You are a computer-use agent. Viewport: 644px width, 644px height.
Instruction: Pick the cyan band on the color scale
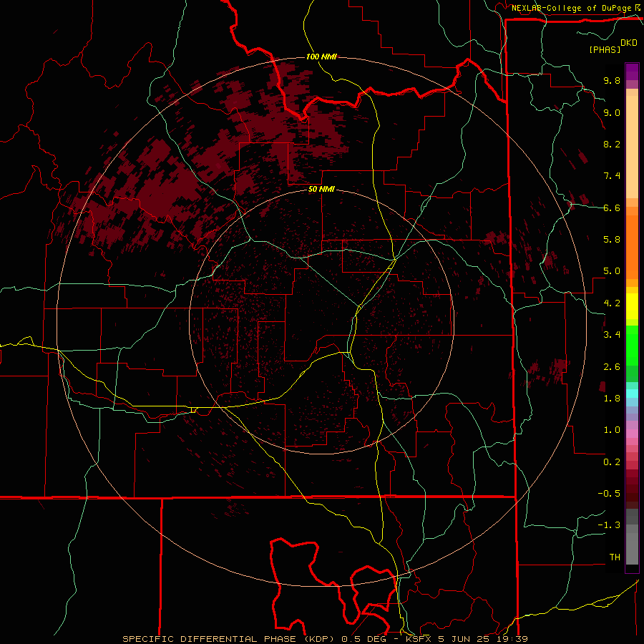click(632, 394)
